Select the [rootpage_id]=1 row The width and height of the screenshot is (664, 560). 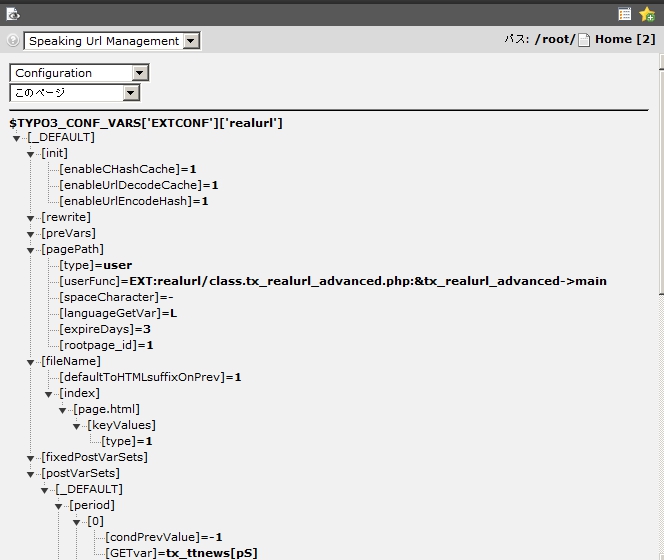point(106,345)
